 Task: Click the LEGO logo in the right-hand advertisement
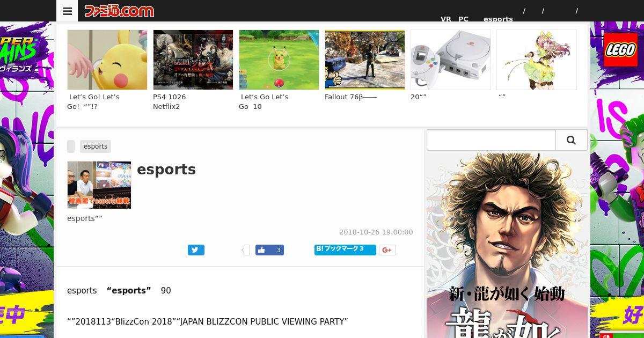pyautogui.click(x=620, y=50)
